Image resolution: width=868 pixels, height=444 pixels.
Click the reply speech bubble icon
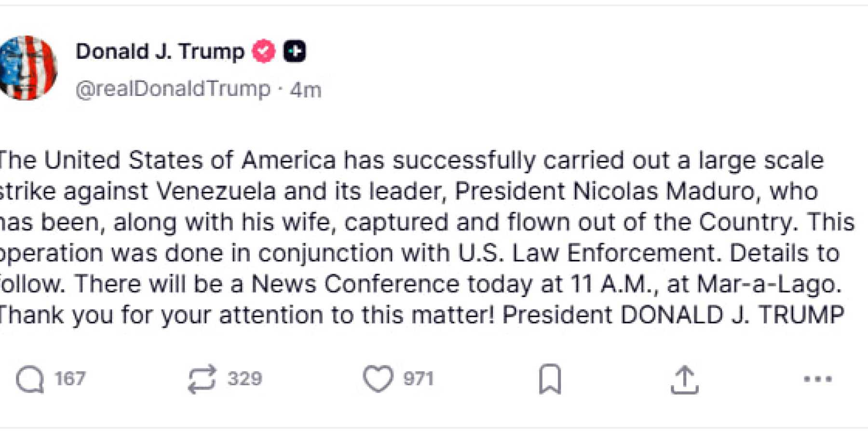click(30, 379)
